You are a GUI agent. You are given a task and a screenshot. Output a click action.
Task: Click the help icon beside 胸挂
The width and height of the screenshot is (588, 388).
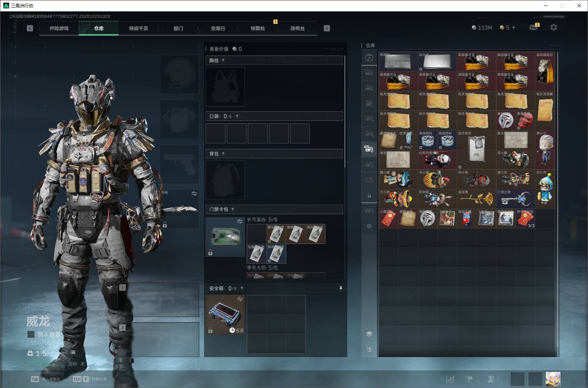pos(223,61)
